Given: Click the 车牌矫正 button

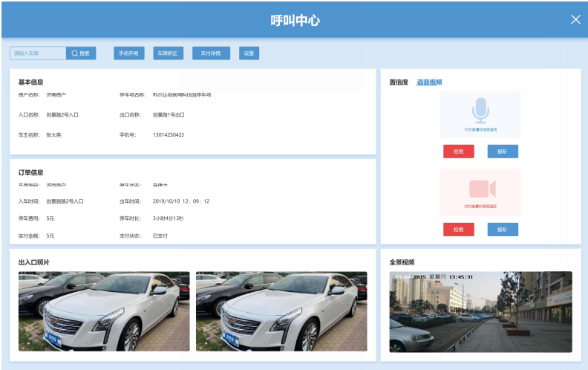Looking at the screenshot, I should coord(168,53).
